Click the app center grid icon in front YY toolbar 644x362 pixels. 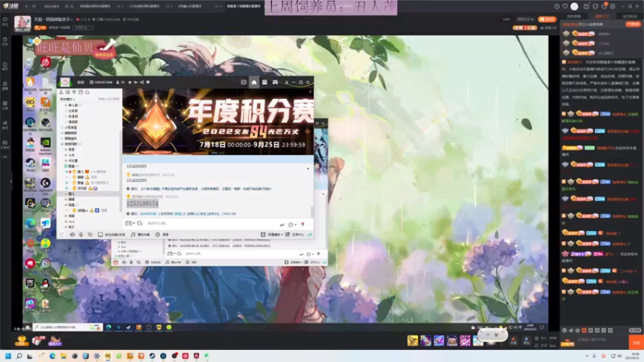[x=287, y=234]
